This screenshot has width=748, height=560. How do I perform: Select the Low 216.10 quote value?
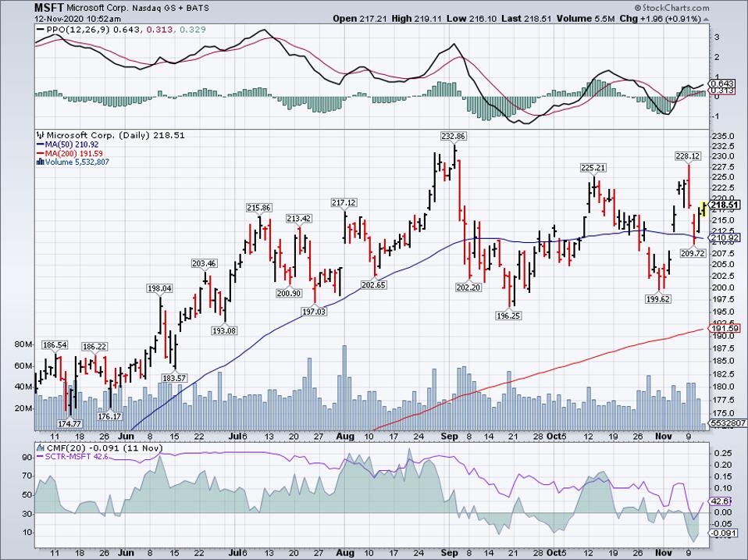[472, 19]
